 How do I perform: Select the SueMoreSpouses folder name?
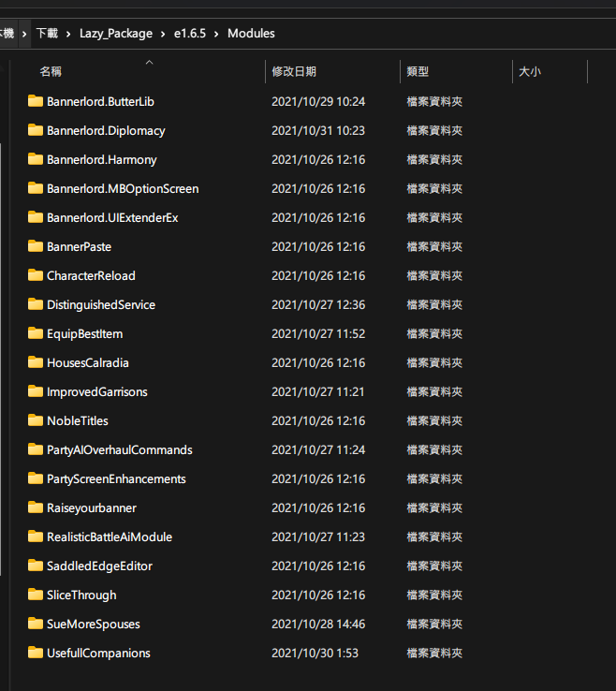94,624
